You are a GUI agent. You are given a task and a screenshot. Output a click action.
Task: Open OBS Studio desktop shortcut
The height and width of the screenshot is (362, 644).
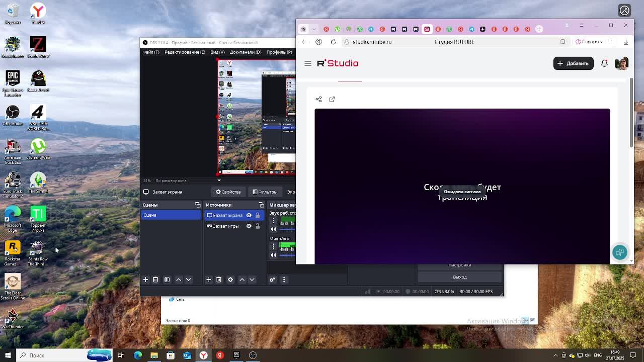(13, 116)
